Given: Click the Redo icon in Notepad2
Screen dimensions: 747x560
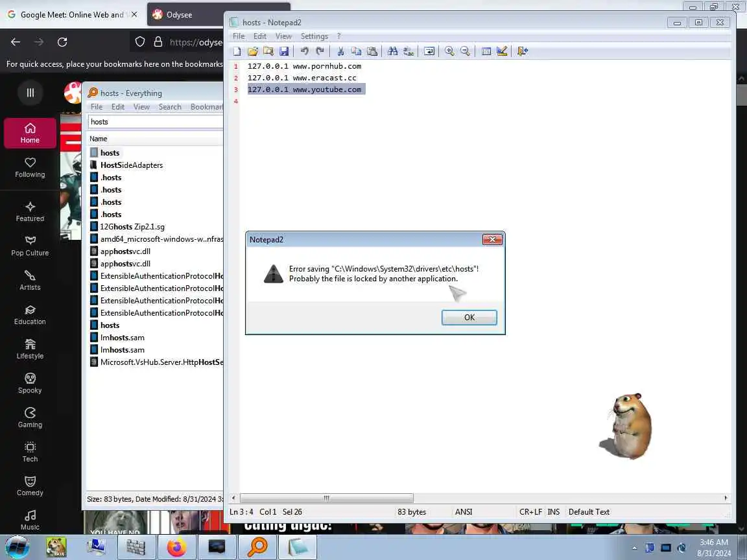Looking at the screenshot, I should pos(320,51).
